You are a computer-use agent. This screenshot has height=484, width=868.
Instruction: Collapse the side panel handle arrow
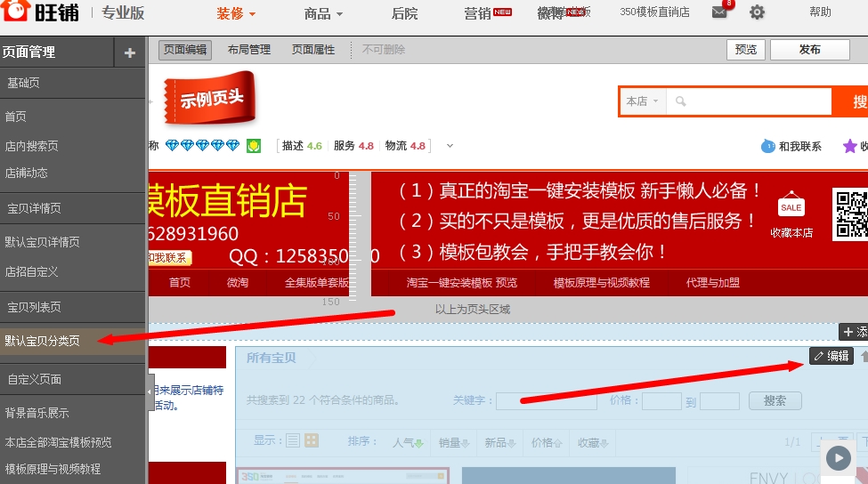click(x=150, y=391)
